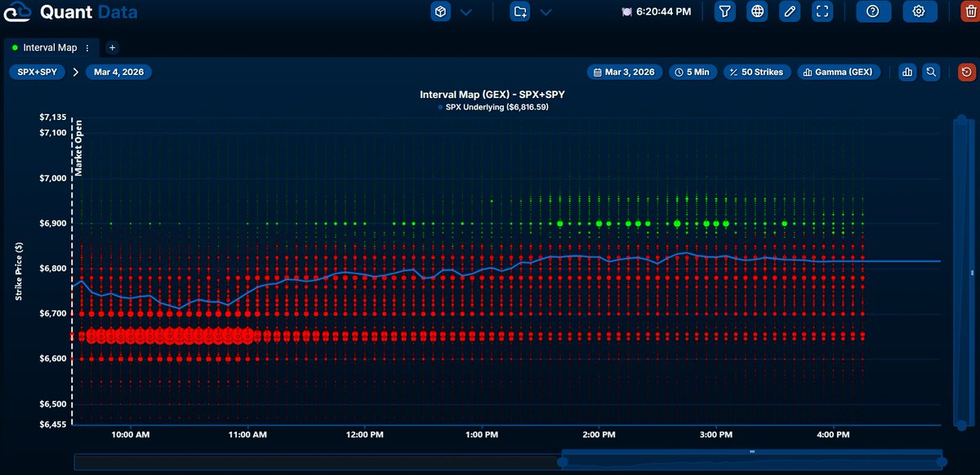The height and width of the screenshot is (475, 980).
Task: Select the 50 Strikes button
Action: (757, 72)
